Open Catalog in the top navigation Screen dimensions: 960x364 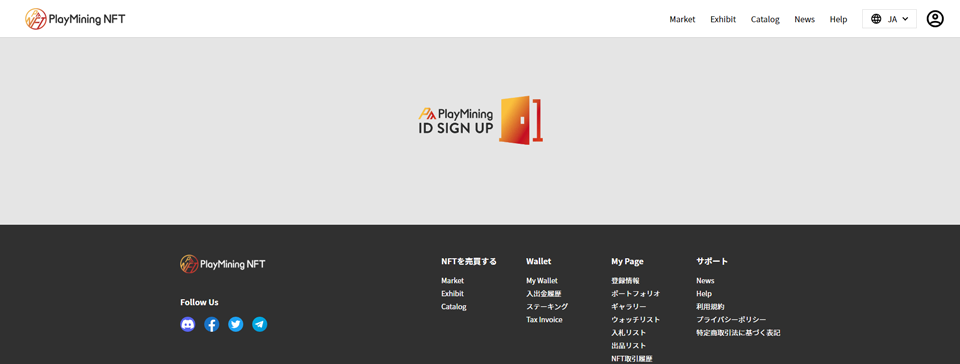tap(765, 20)
